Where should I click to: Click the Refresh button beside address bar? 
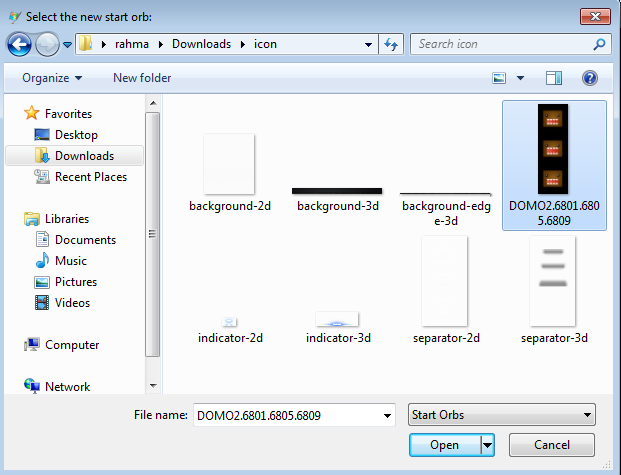click(x=391, y=44)
